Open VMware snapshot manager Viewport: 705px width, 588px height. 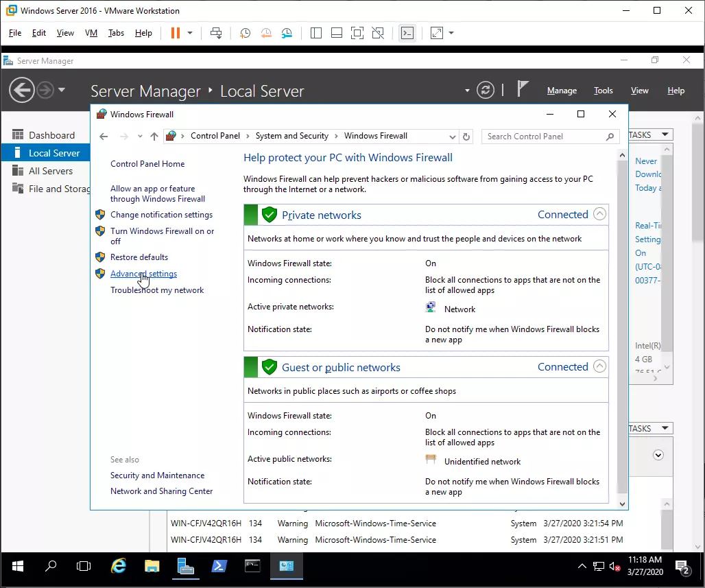[x=287, y=33]
